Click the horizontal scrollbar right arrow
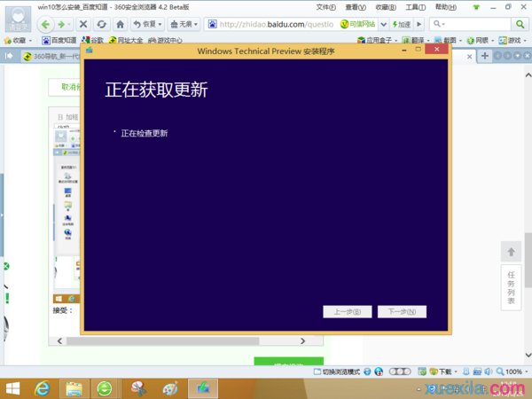This screenshot has height=399, width=532. point(302,340)
